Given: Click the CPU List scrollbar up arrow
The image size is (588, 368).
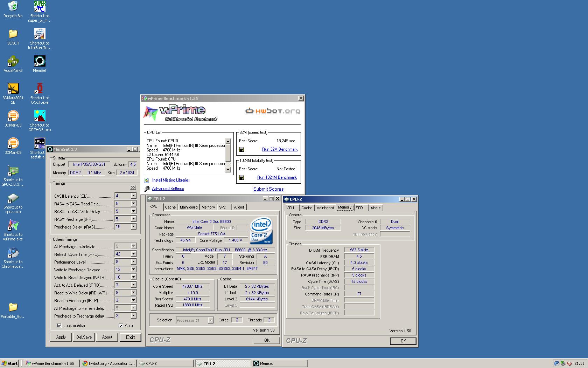Looking at the screenshot, I should (x=228, y=141).
